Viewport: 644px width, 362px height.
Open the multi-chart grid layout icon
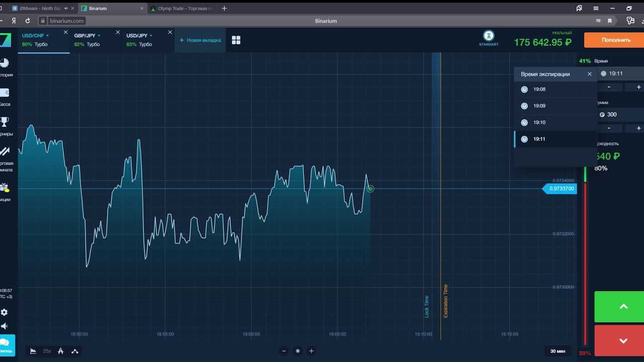(236, 40)
